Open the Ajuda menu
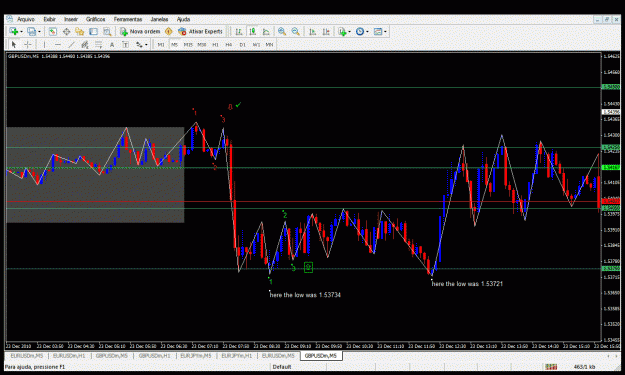625x375 pixels. [x=183, y=19]
